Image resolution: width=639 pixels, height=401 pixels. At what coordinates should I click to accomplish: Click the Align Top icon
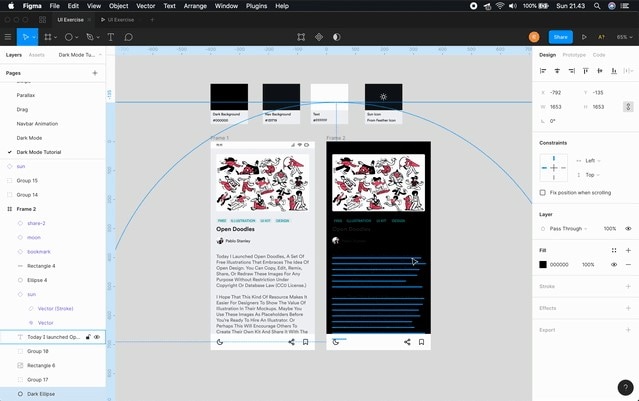(x=586, y=71)
